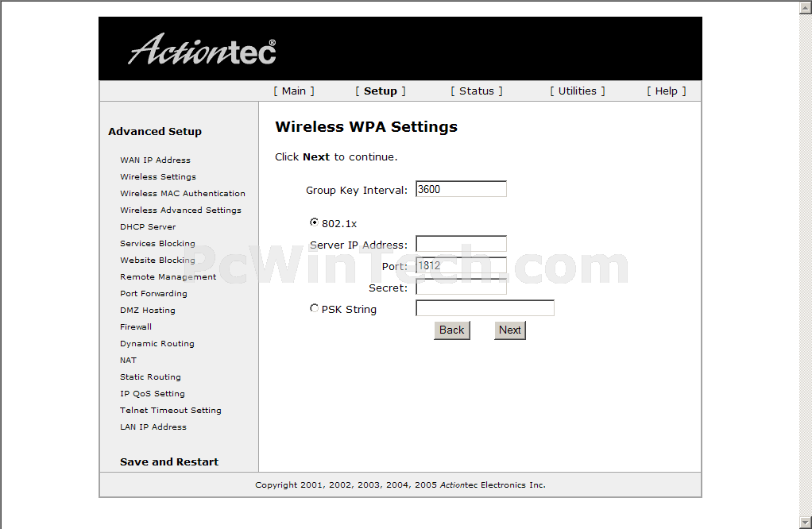Go to Wireless MAC Authentication
Screen dimensions: 812x529
coord(183,193)
